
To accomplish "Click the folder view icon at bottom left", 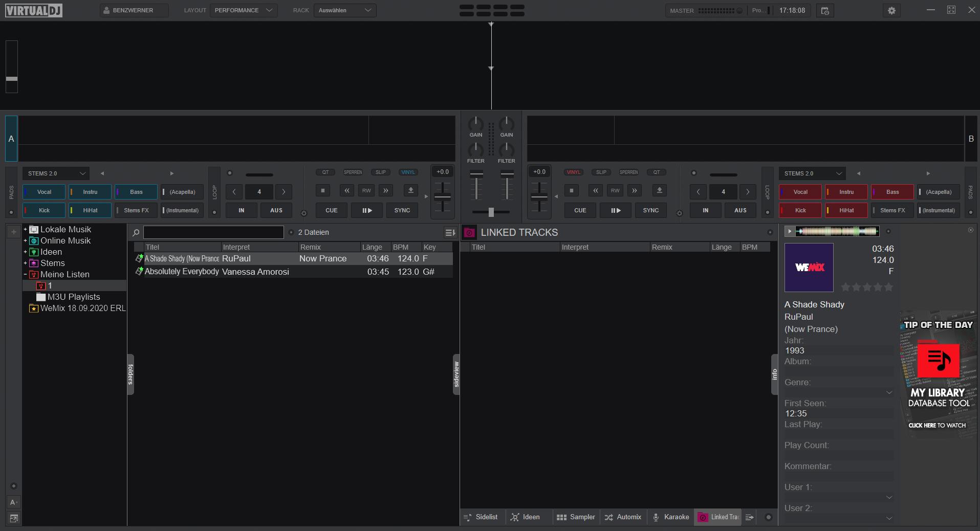I will point(14,518).
